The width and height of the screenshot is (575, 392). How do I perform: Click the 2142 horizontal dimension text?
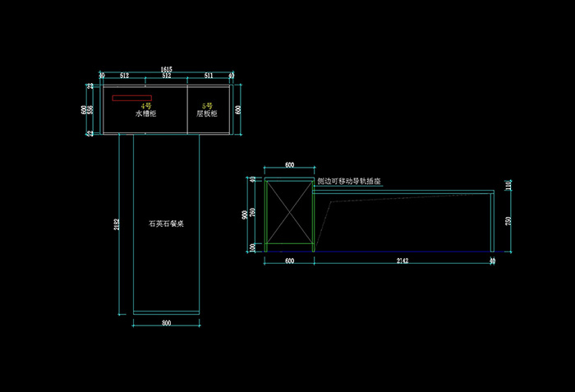coord(402,261)
